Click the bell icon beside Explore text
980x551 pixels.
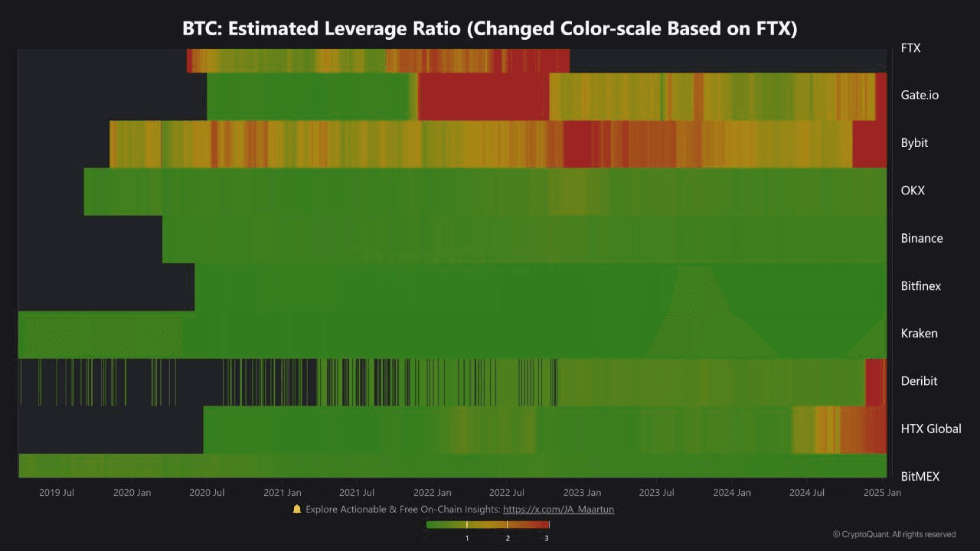(x=297, y=509)
